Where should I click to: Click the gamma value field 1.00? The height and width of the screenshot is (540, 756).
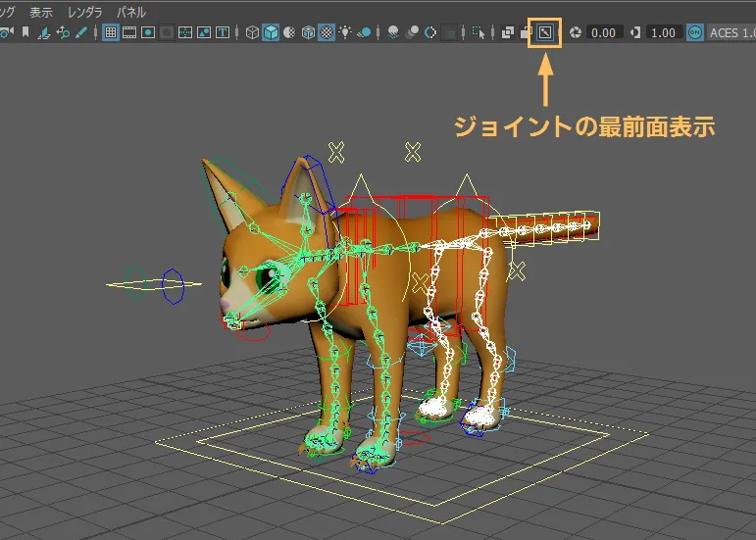pos(663,32)
